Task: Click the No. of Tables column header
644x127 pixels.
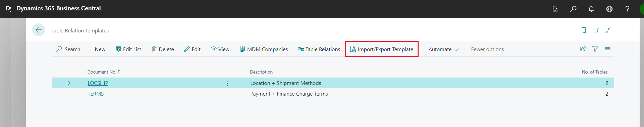Action: (594, 72)
